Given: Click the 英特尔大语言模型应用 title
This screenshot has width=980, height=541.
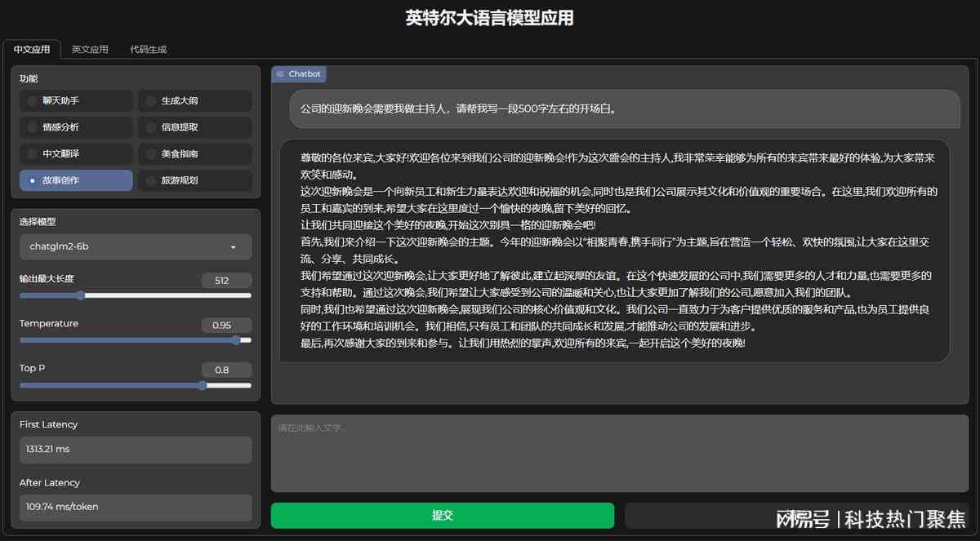Looking at the screenshot, I should [x=490, y=18].
